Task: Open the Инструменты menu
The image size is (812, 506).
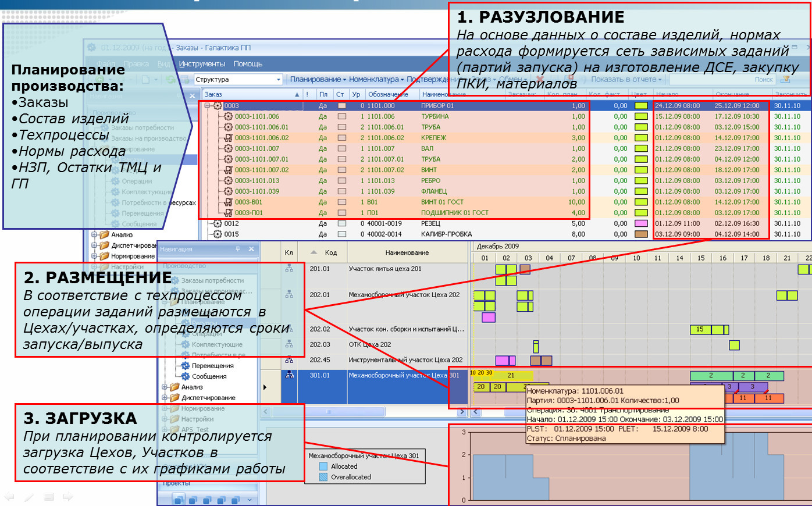Action: [x=202, y=64]
